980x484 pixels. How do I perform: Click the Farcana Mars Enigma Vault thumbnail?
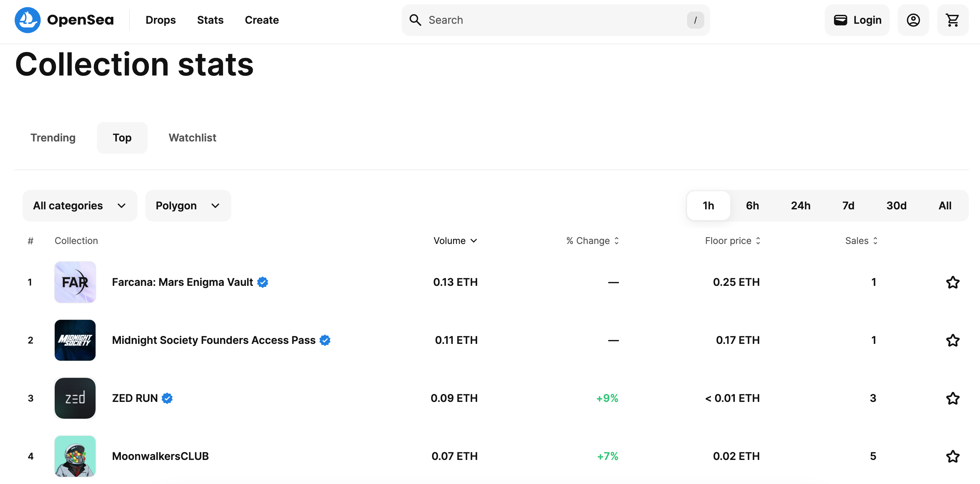[75, 282]
